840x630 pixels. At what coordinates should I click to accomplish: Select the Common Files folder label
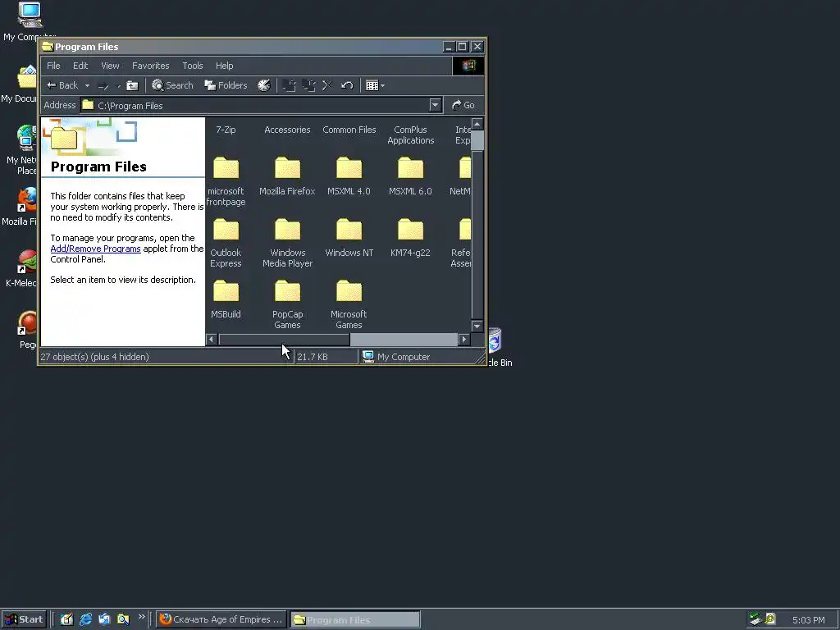point(349,130)
